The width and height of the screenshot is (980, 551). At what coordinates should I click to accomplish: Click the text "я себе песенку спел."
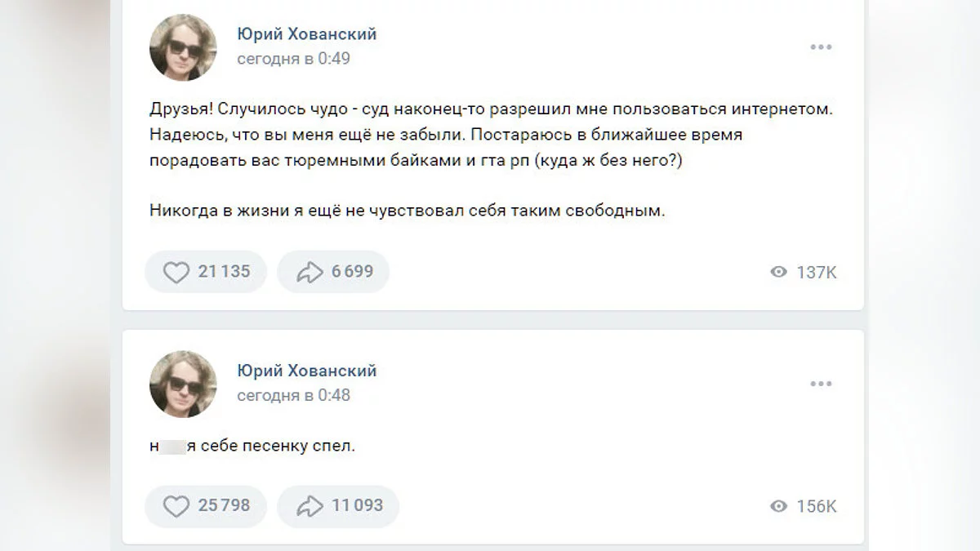(x=271, y=447)
